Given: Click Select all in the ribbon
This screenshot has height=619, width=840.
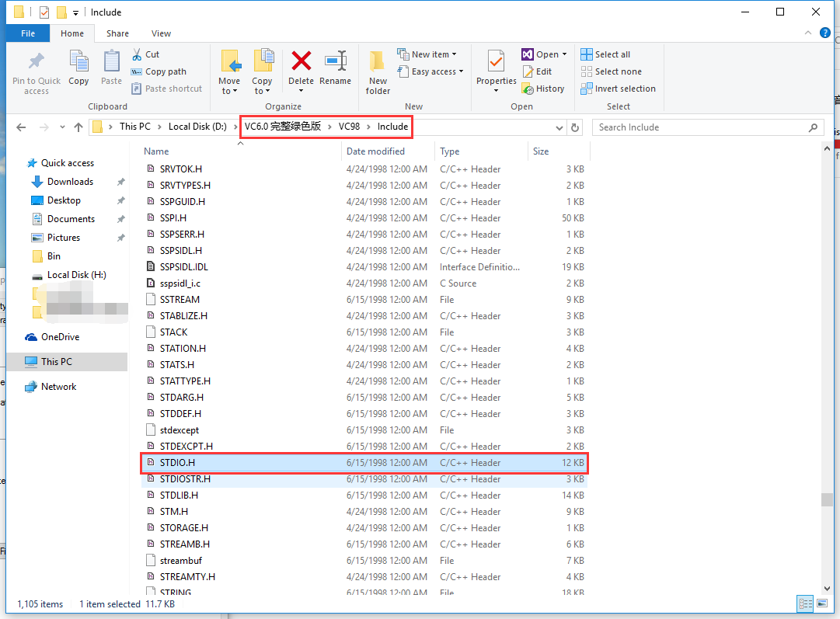Looking at the screenshot, I should (606, 54).
